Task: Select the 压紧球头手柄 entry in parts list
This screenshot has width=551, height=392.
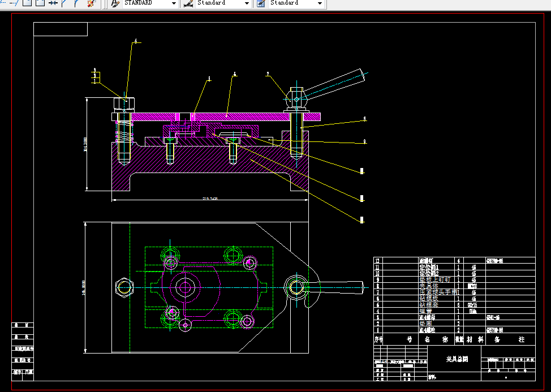Action: click(438, 292)
